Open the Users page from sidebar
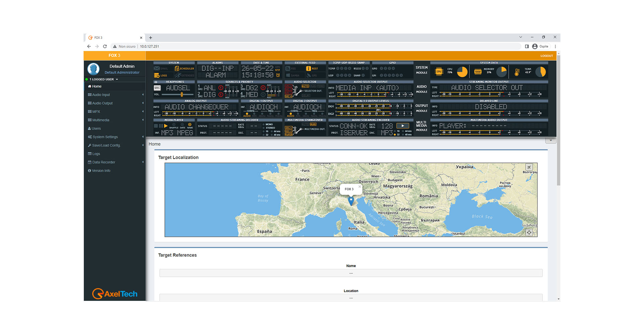Viewport: 644px width, 335px height. (x=96, y=129)
